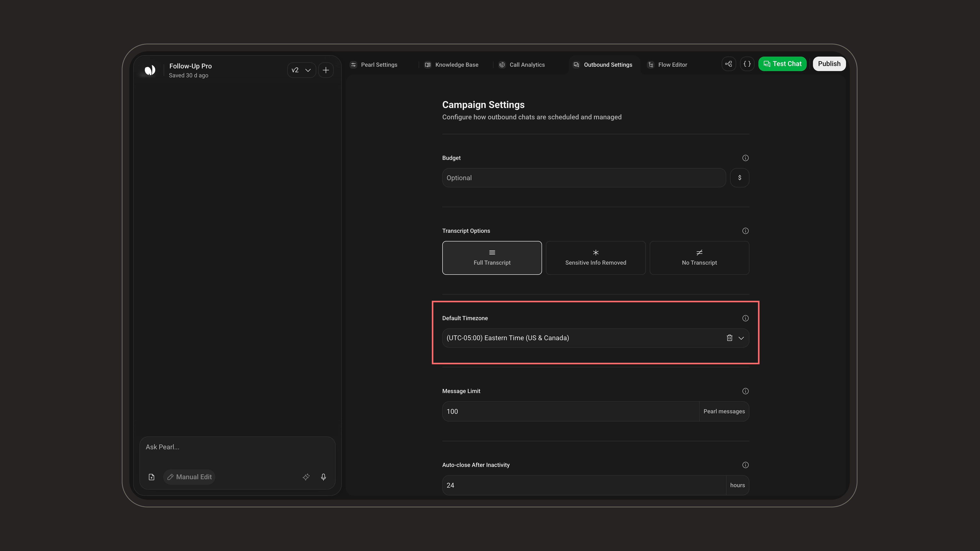The image size is (980, 551).
Task: Select the No Transcript option
Action: coord(699,258)
